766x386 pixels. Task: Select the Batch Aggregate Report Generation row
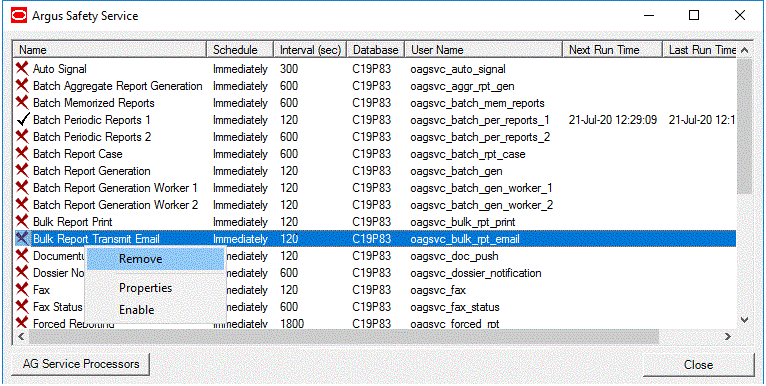click(376, 86)
